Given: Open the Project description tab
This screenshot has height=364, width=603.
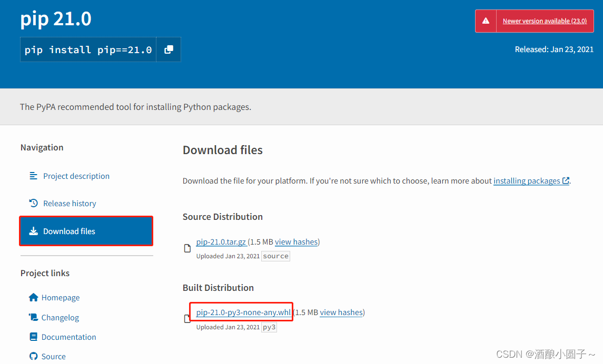Looking at the screenshot, I should pyautogui.click(x=76, y=176).
